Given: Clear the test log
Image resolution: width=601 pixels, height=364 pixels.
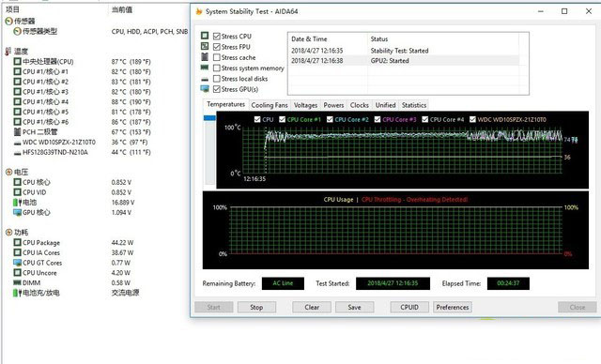Looking at the screenshot, I should [312, 307].
